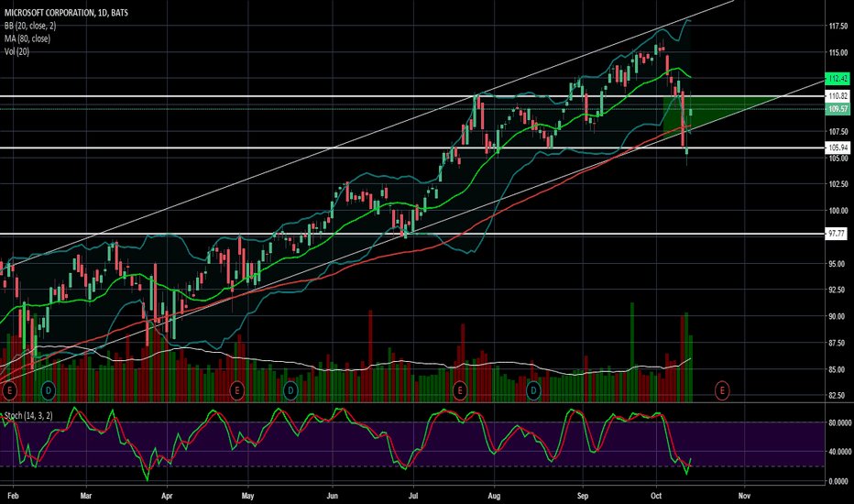Click the May label on time axis

coord(247,496)
